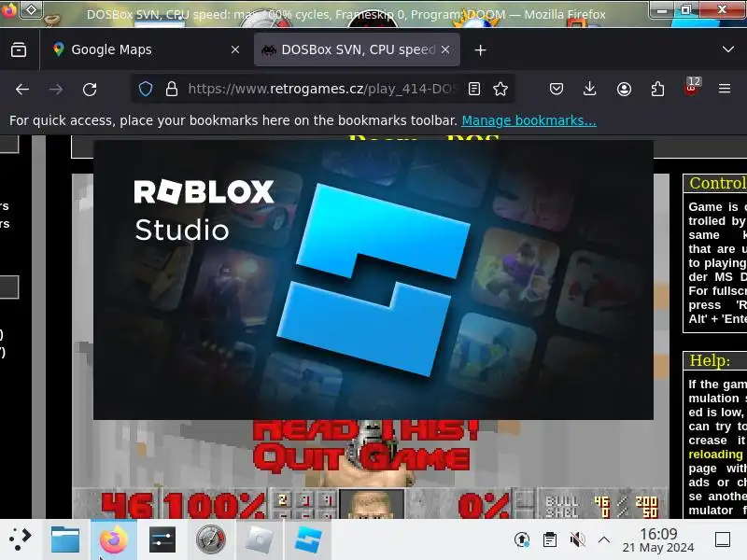
Task: Open Dolphin file manager from taskbar
Action: coord(65,539)
